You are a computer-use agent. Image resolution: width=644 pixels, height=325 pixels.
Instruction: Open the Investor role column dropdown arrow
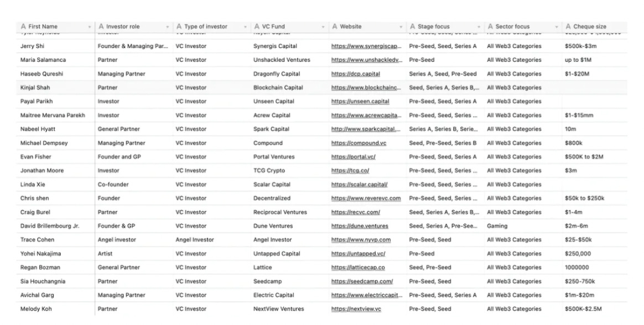pyautogui.click(x=167, y=27)
